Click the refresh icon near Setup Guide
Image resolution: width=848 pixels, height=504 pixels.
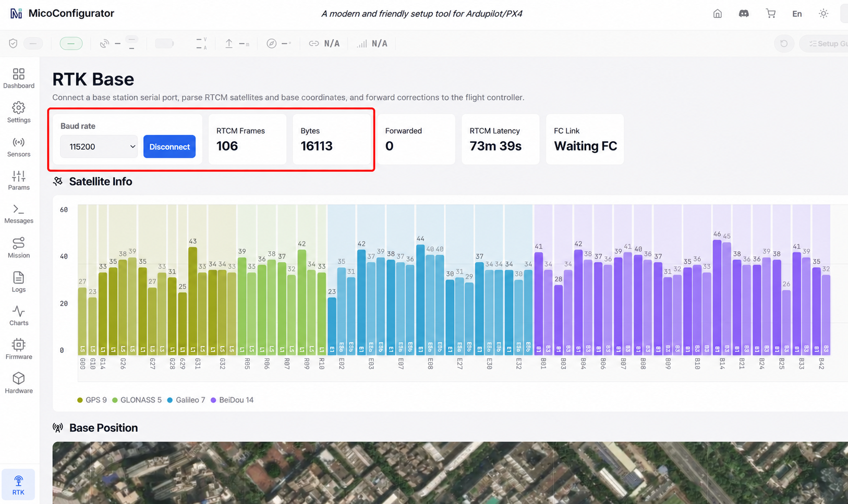click(x=784, y=44)
